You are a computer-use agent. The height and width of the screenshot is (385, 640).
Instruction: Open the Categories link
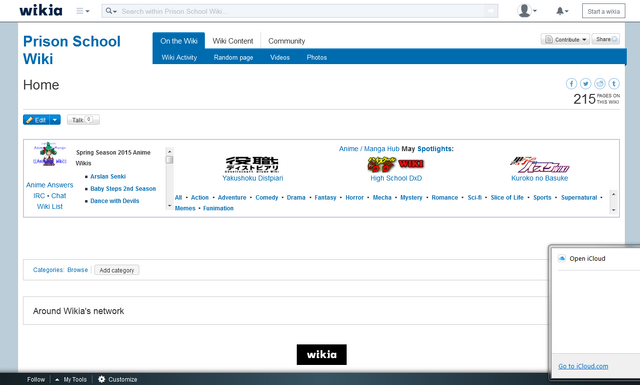[x=48, y=270]
